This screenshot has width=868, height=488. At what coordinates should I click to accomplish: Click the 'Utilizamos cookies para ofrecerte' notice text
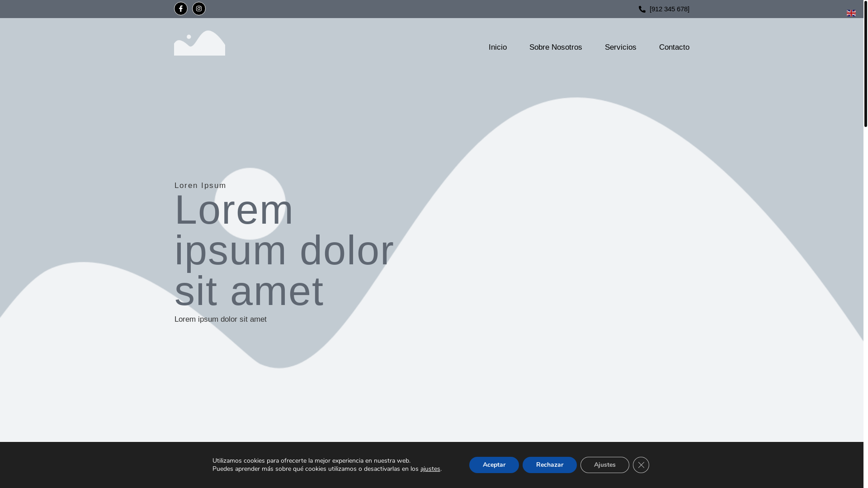tap(311, 461)
